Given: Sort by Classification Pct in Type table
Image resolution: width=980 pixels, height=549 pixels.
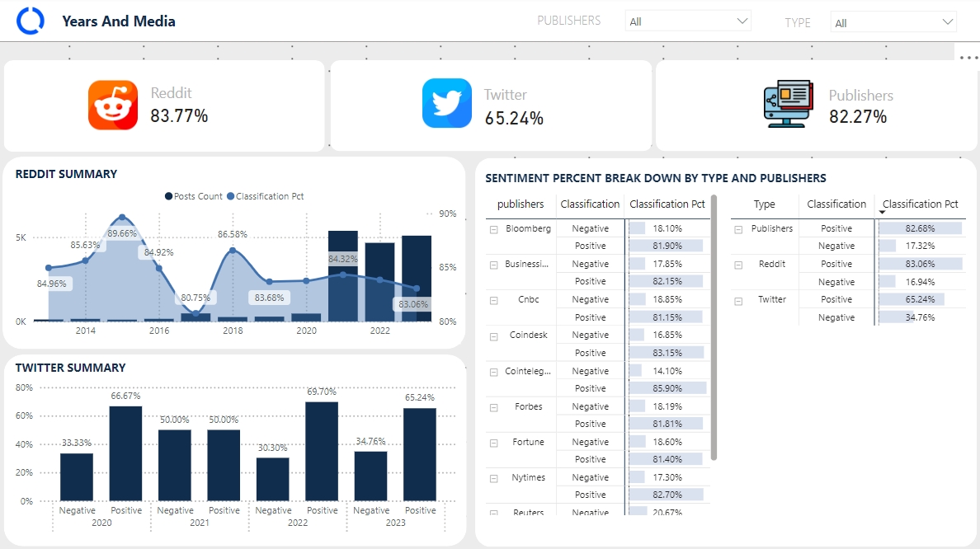Looking at the screenshot, I should pyautogui.click(x=920, y=204).
